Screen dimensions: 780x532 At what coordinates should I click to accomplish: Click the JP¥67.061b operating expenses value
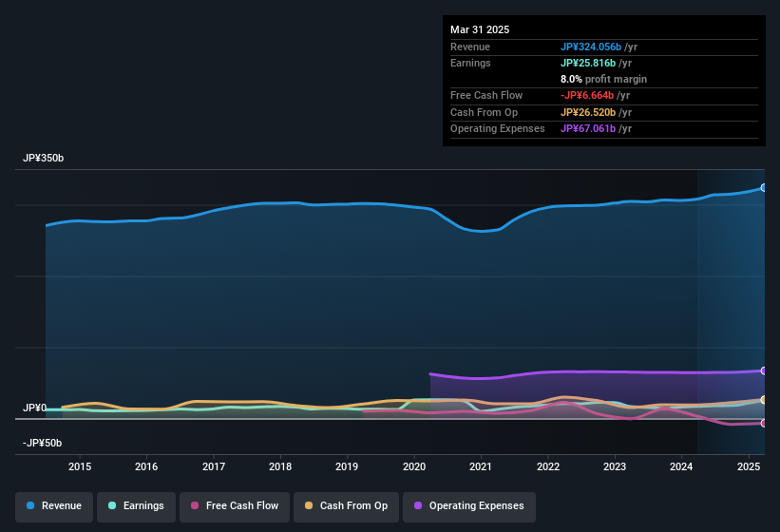(588, 129)
